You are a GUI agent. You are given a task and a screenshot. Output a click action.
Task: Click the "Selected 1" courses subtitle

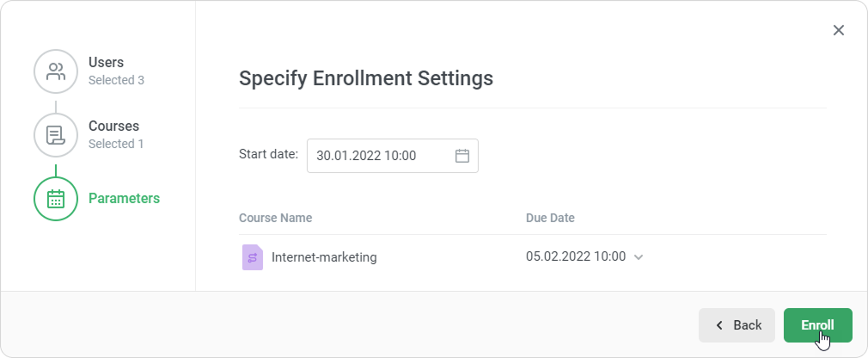116,144
